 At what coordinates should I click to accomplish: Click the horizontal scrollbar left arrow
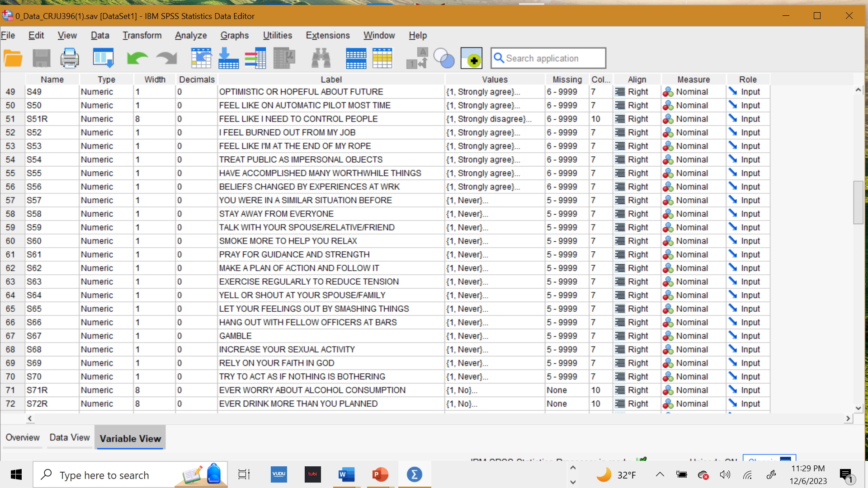(x=30, y=418)
